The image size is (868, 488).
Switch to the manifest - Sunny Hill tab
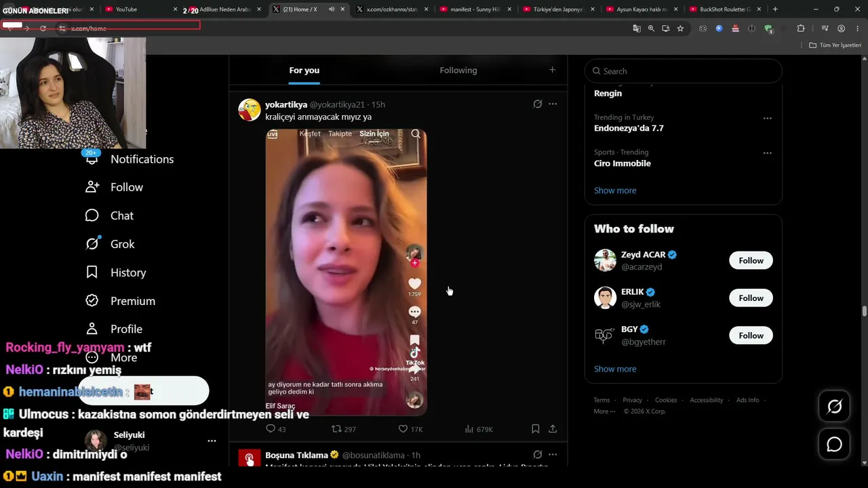click(475, 9)
